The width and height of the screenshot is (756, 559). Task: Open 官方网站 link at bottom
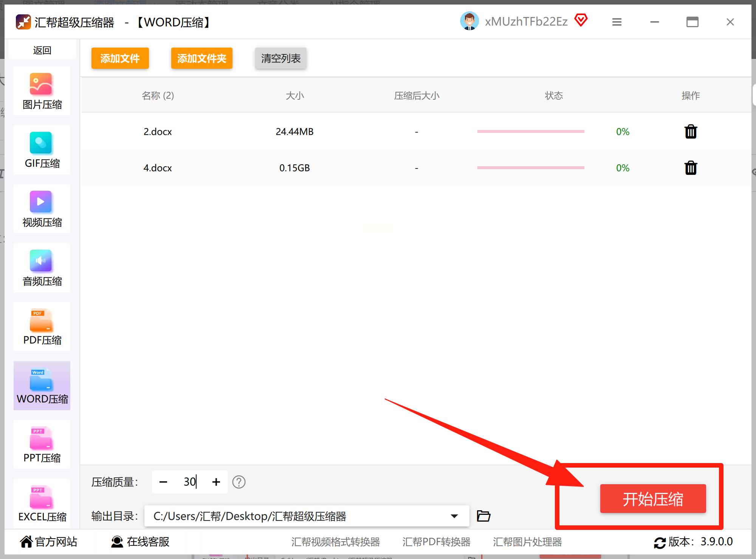coord(49,542)
